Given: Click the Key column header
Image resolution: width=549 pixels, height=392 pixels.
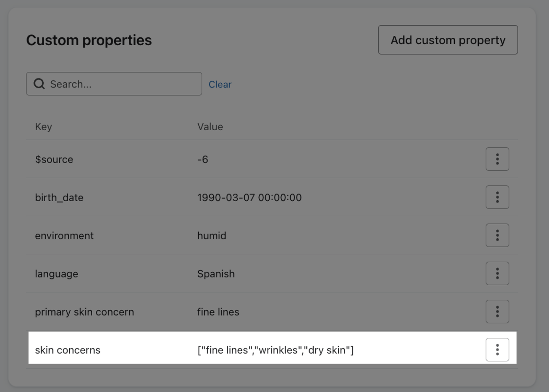Looking at the screenshot, I should click(x=44, y=127).
